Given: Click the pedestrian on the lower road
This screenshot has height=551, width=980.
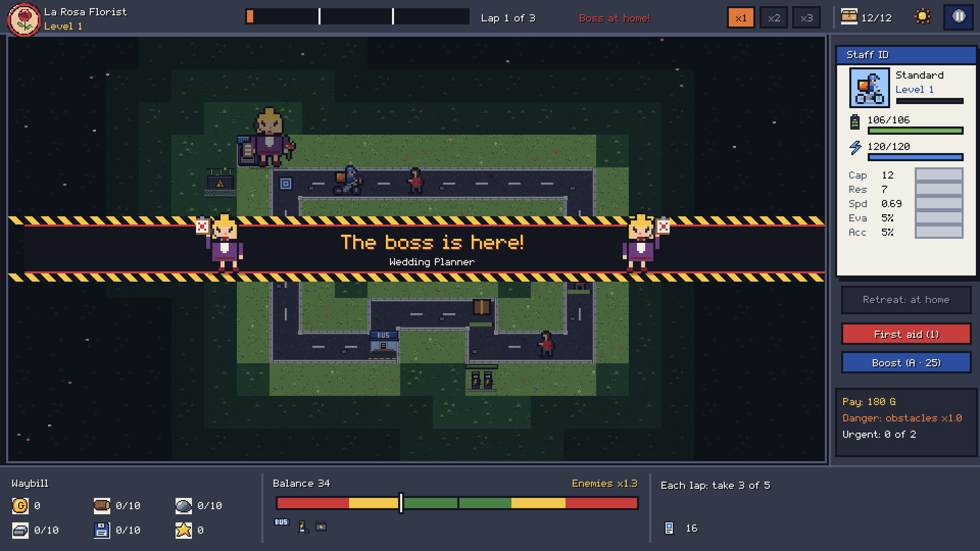Looking at the screenshot, I should coord(546,343).
